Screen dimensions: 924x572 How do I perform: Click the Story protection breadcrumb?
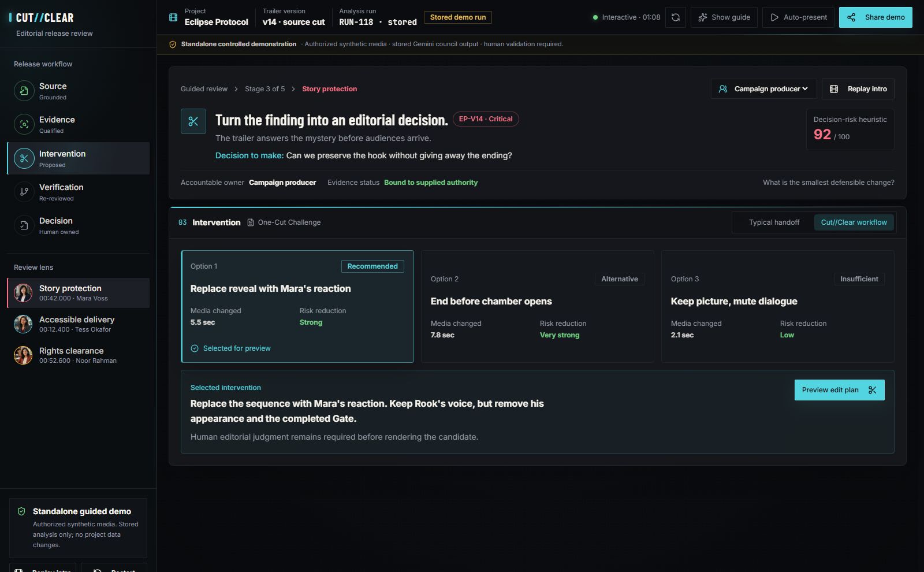tap(329, 89)
